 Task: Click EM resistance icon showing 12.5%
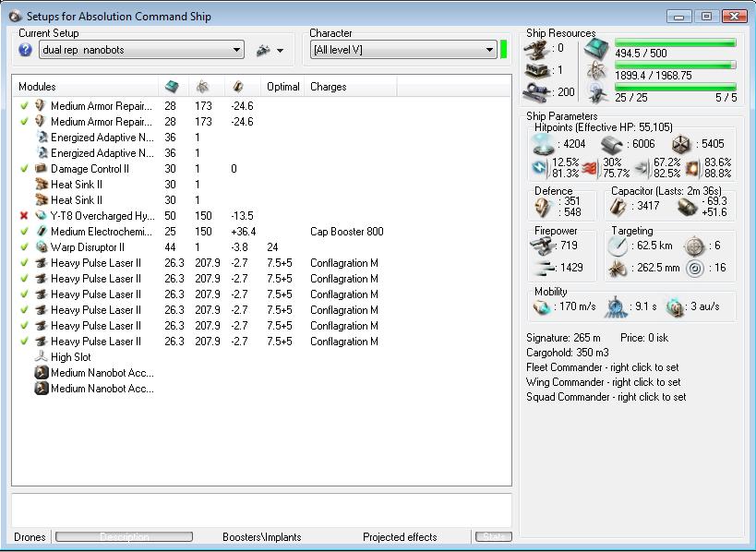(540, 168)
